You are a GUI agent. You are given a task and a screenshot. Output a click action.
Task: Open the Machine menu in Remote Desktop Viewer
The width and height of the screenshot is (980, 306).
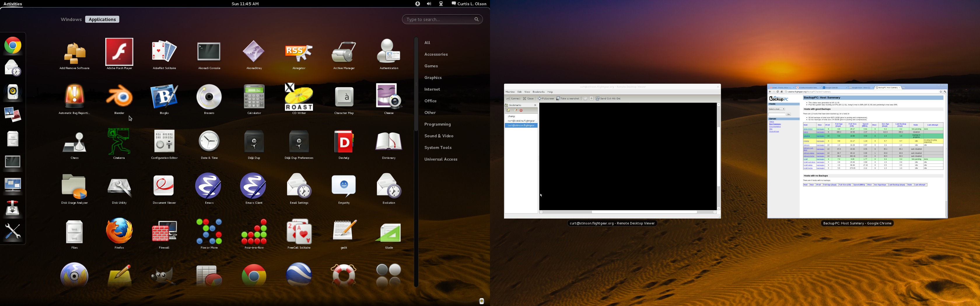(510, 92)
